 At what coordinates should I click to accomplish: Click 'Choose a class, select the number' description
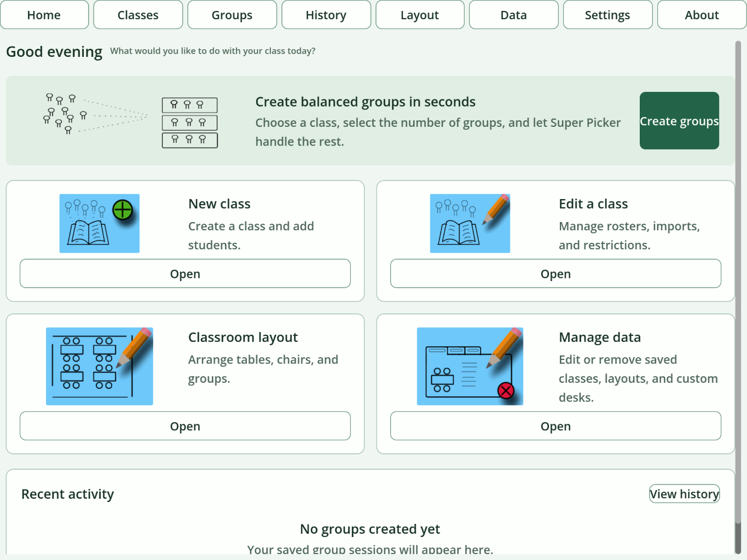438,132
